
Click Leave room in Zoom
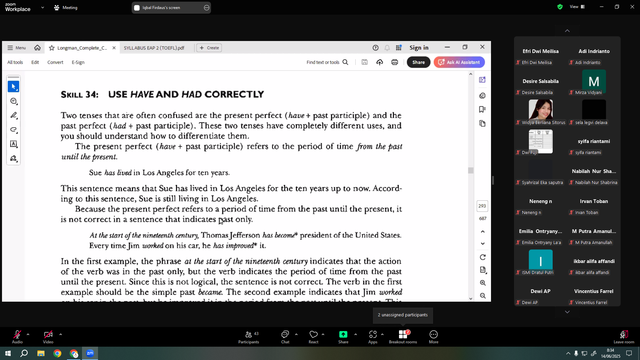click(x=624, y=337)
